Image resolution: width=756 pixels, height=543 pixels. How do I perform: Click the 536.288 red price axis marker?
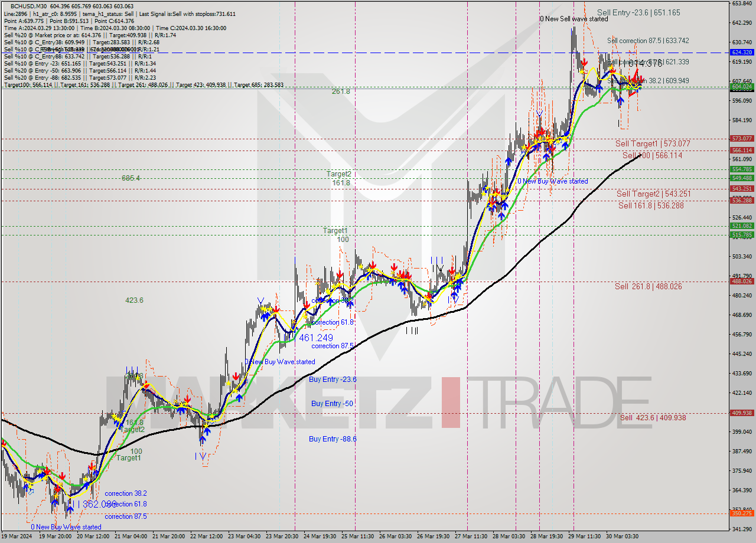coord(742,201)
